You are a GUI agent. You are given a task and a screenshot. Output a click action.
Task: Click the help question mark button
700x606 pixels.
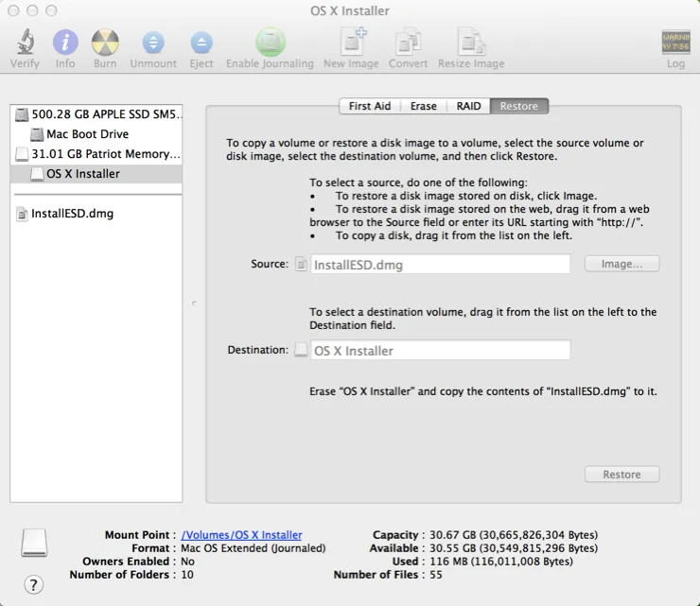tap(33, 584)
